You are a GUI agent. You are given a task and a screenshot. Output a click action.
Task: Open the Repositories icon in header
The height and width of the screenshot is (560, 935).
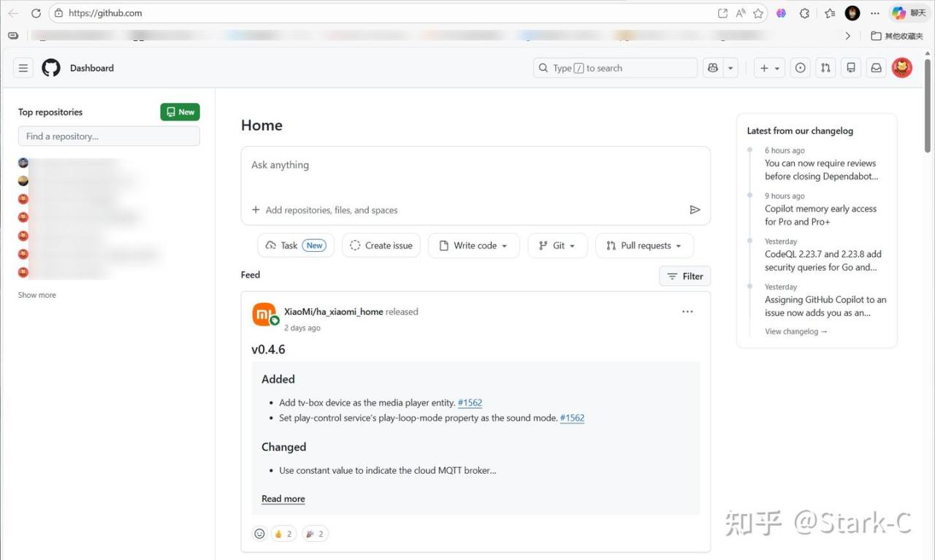click(851, 68)
